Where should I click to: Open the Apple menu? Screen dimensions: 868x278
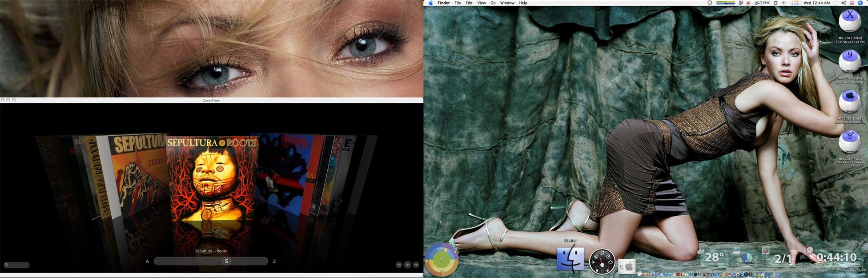click(x=430, y=3)
